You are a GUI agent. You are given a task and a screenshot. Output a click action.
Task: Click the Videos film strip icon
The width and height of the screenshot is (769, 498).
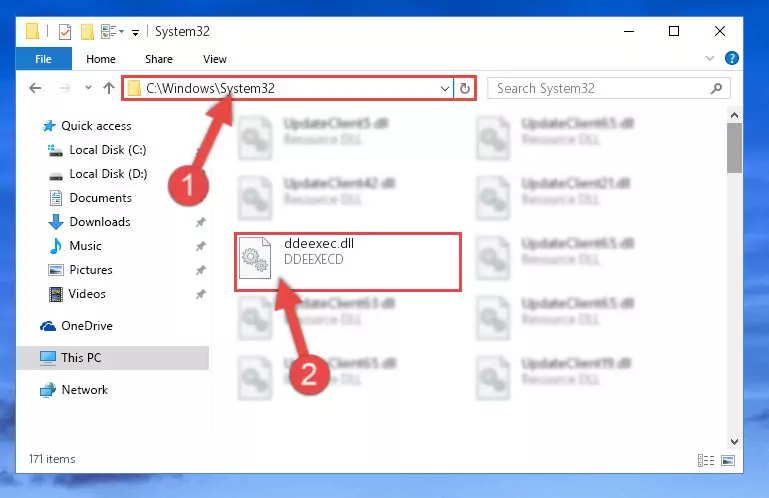[x=56, y=294]
